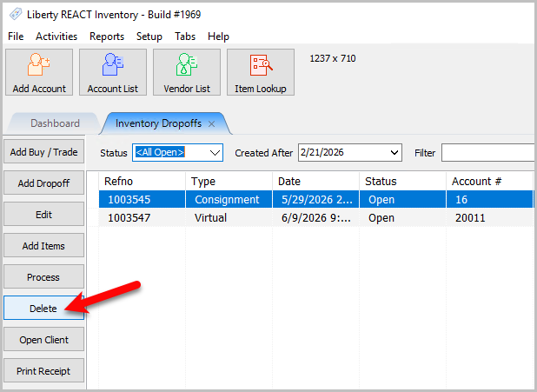The image size is (537, 392).
Task: Click the Liberty REACT app icon in title bar
Action: [x=16, y=15]
